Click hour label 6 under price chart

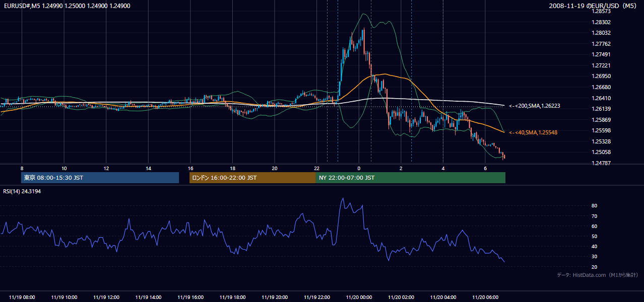pos(485,168)
